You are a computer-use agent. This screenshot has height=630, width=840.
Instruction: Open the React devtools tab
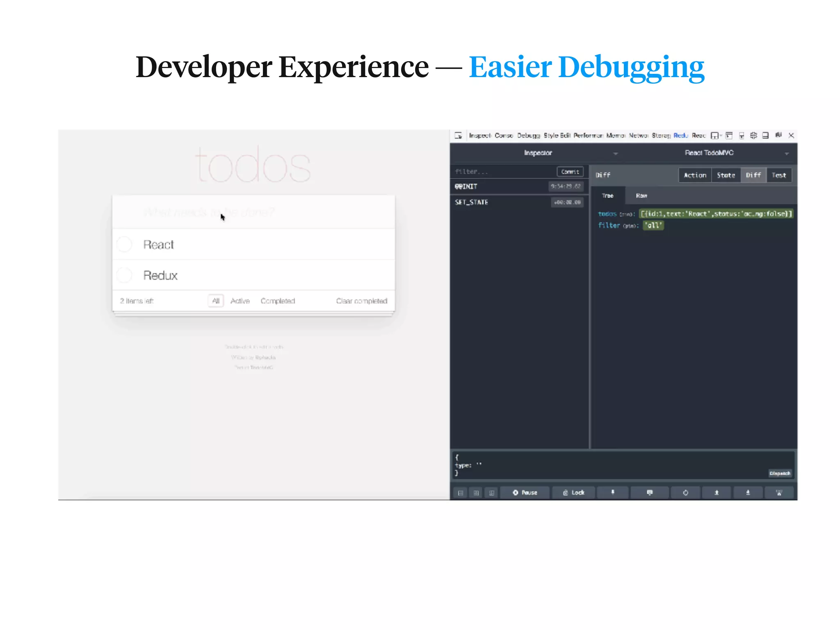tap(698, 135)
